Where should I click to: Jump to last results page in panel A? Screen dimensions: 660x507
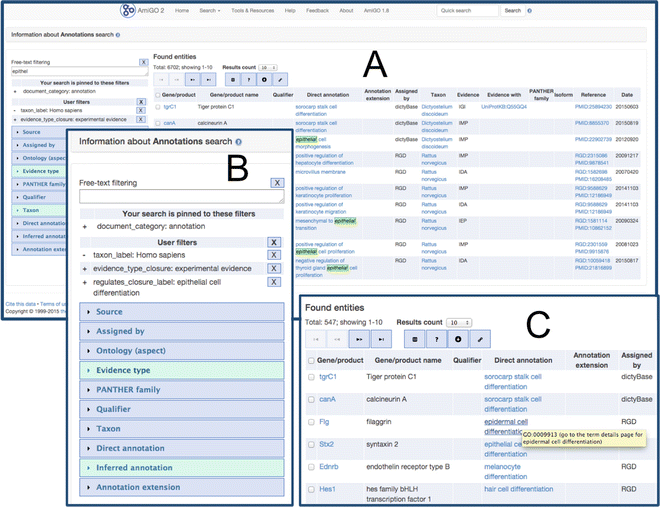click(208, 80)
